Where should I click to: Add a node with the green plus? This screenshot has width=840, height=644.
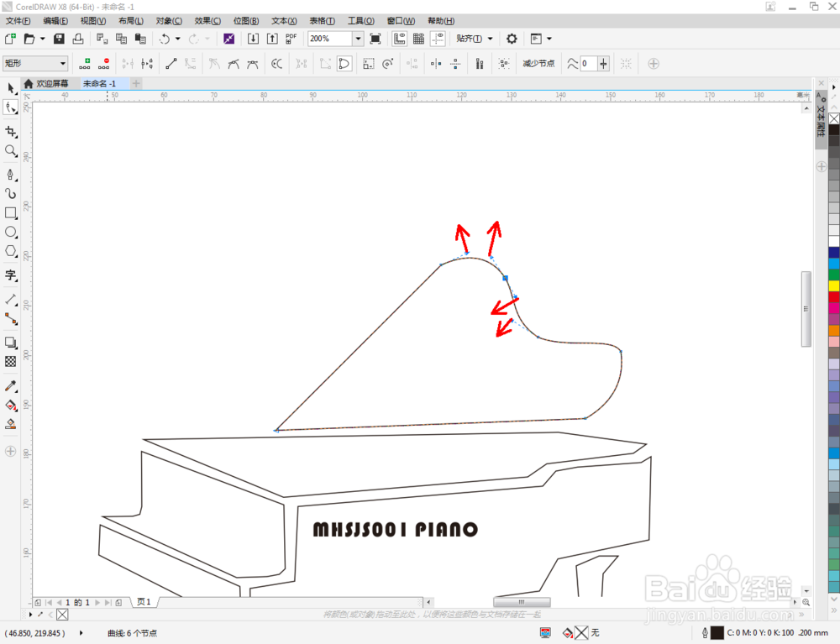point(85,64)
